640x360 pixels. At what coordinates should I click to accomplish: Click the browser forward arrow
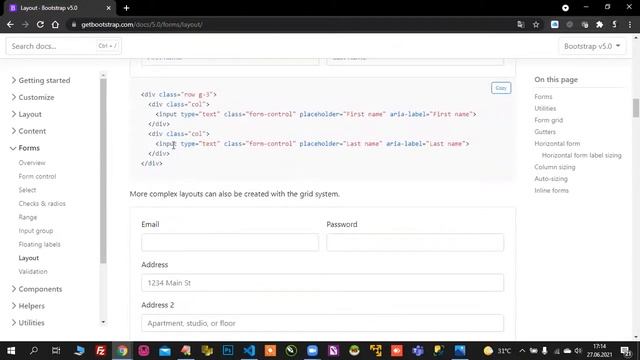25,24
